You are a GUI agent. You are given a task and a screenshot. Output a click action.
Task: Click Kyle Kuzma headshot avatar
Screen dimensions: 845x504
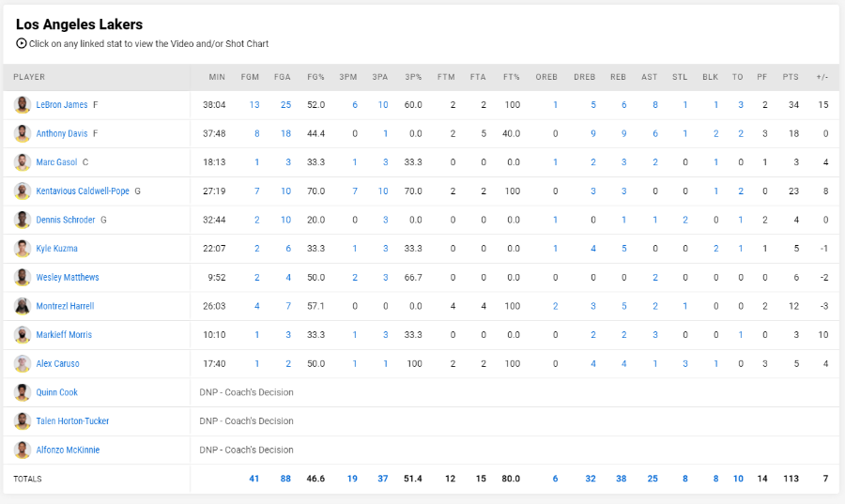23,248
